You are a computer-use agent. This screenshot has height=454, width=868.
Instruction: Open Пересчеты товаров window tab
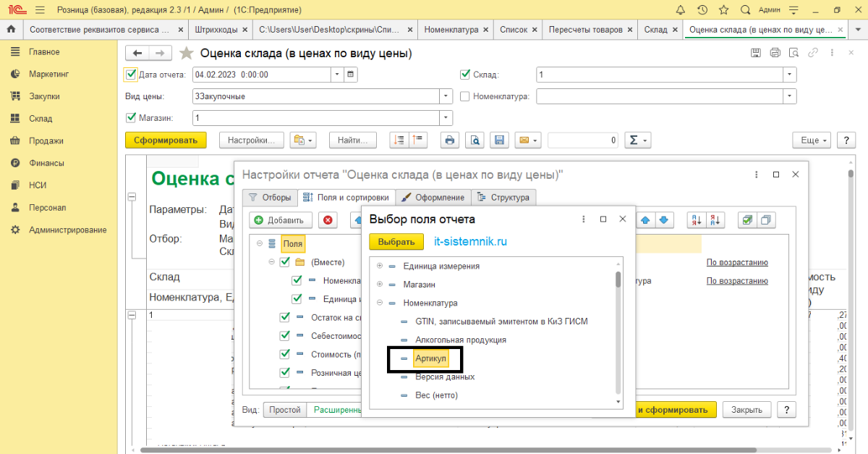[590, 30]
